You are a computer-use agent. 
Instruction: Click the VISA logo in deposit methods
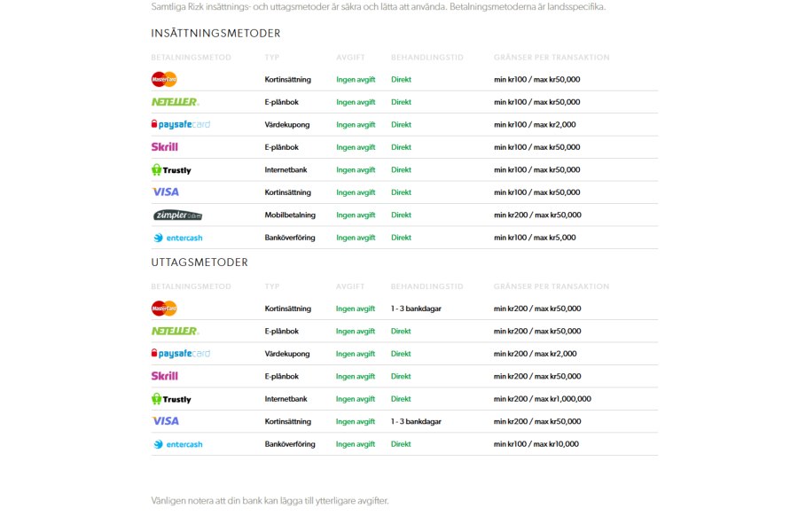[166, 192]
